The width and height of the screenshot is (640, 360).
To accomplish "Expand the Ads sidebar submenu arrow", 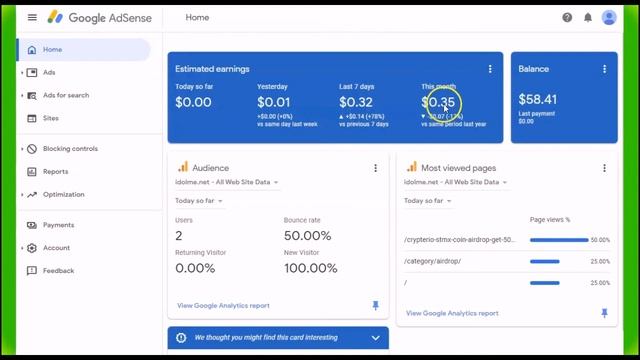I will tap(22, 73).
